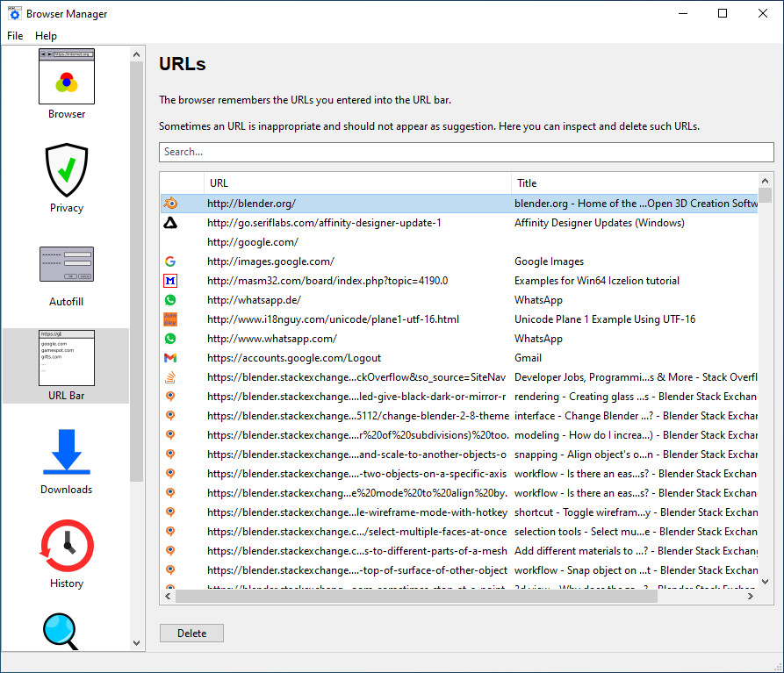Click horizontal scrollbar left arrow
Viewport: 784px width, 673px height.
click(x=168, y=596)
